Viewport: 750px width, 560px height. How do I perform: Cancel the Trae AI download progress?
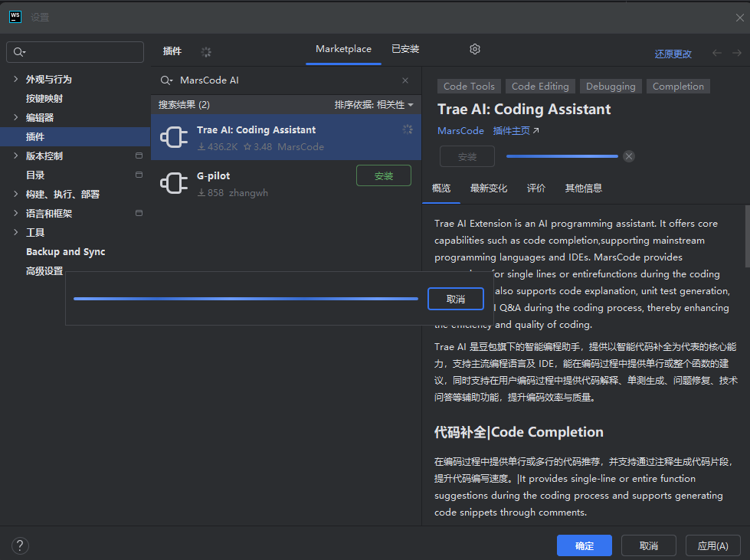(x=629, y=156)
